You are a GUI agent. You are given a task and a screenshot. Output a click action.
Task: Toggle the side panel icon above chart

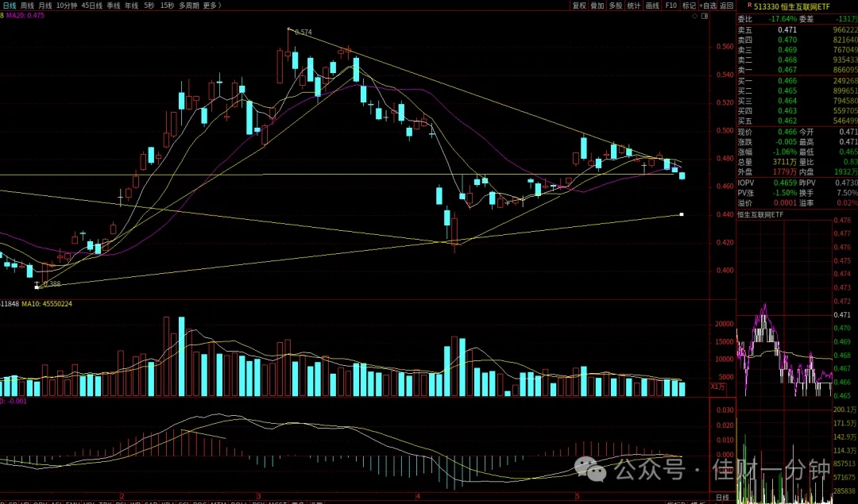tap(705, 16)
